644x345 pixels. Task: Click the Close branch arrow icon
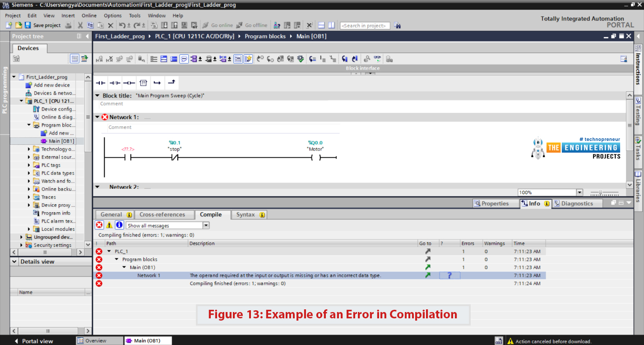coord(171,83)
